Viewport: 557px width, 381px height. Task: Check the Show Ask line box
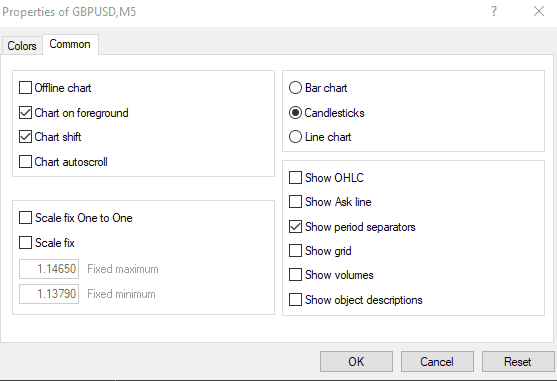click(295, 202)
